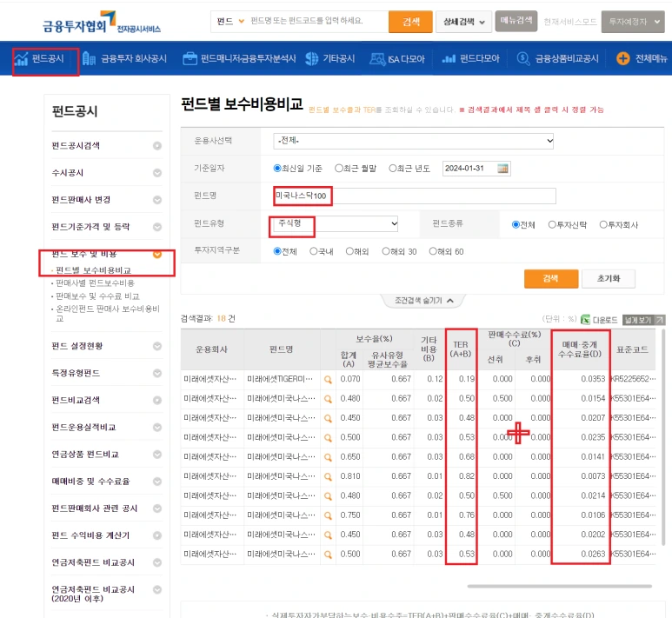Open 판매보수 및 수수료 비교 link
The height and width of the screenshot is (618, 672).
coord(97,296)
